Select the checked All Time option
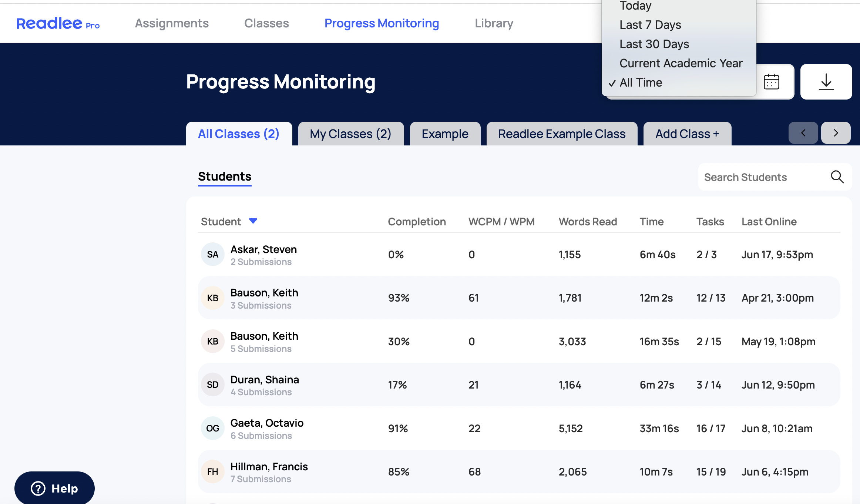The height and width of the screenshot is (504, 860). [641, 83]
